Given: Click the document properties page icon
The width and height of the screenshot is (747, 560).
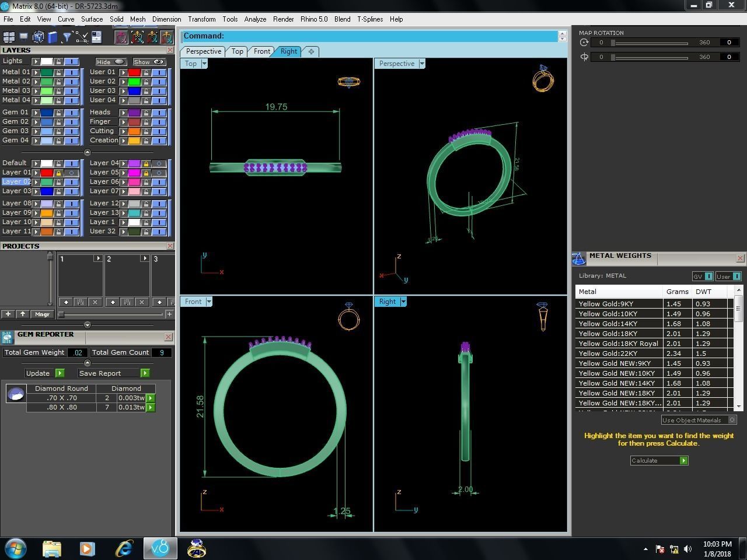Looking at the screenshot, I should [x=96, y=37].
